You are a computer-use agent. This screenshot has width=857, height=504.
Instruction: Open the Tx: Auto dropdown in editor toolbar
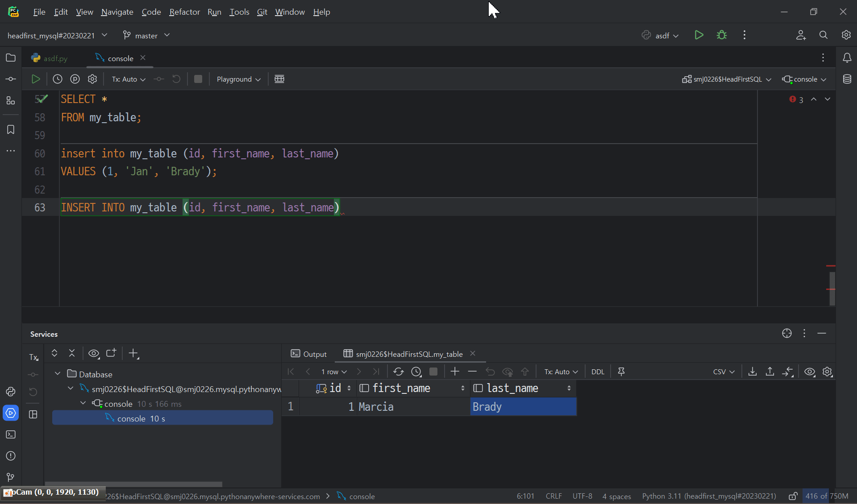(129, 79)
